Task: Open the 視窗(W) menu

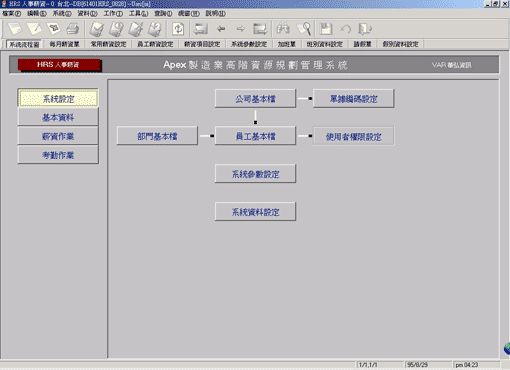Action: 189,13
